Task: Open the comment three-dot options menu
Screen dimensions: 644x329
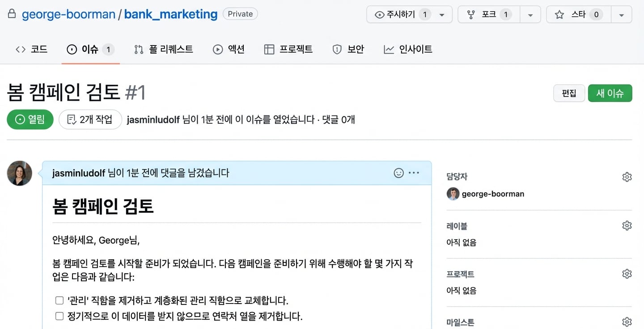Action: pyautogui.click(x=414, y=173)
